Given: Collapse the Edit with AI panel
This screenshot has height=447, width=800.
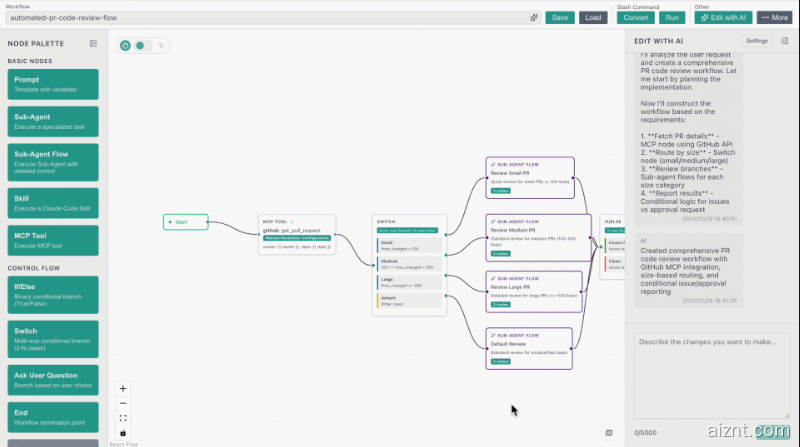Looking at the screenshot, I should point(785,40).
